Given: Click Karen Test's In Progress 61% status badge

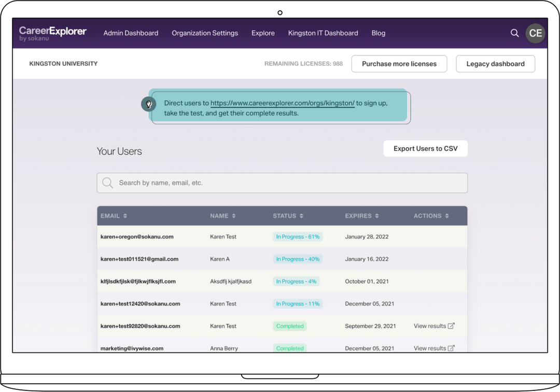Looking at the screenshot, I should [298, 236].
